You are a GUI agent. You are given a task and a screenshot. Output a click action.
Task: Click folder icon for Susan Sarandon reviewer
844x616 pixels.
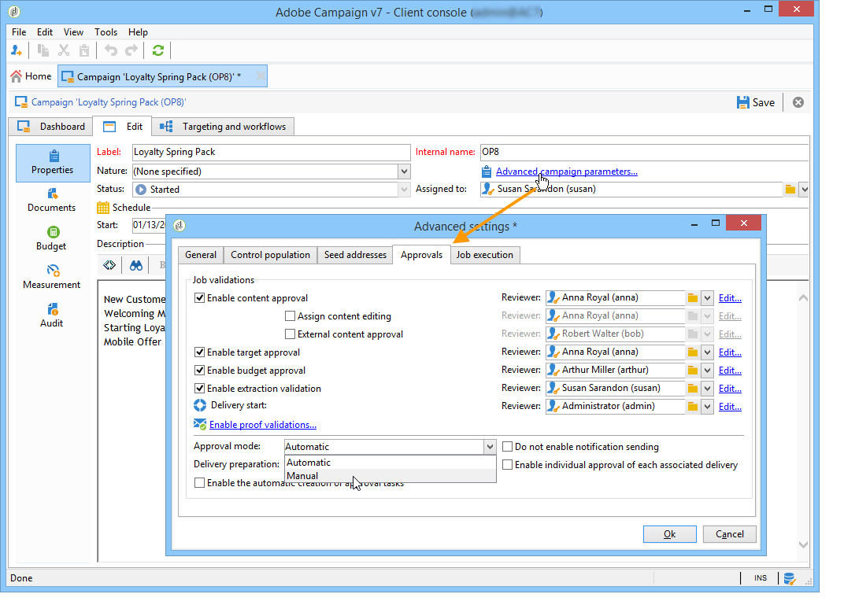point(693,389)
